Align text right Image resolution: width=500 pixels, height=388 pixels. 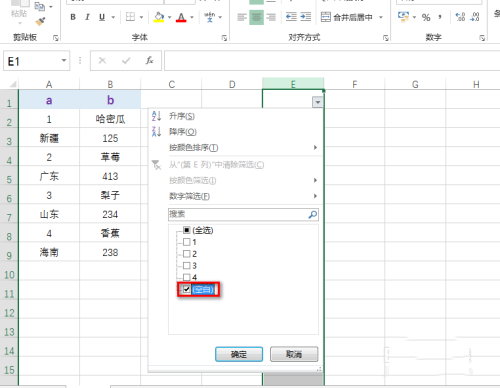point(271,17)
